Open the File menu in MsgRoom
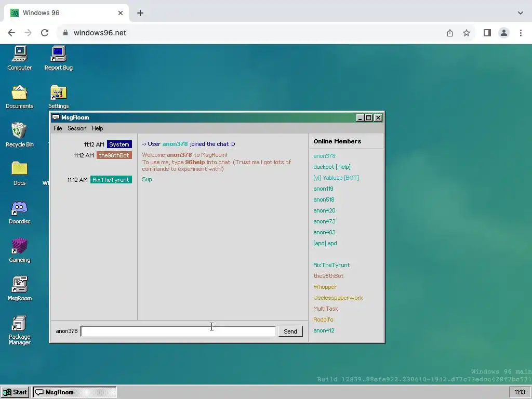The image size is (532, 399). pos(58,128)
